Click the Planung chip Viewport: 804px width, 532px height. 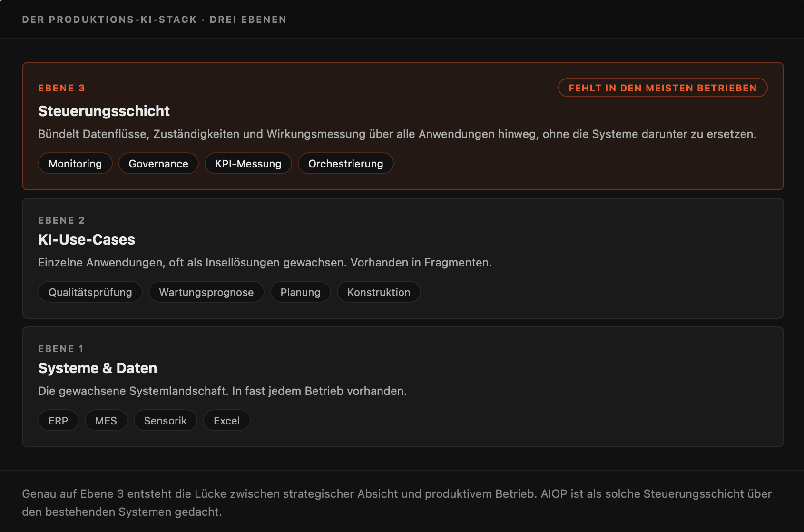(300, 292)
